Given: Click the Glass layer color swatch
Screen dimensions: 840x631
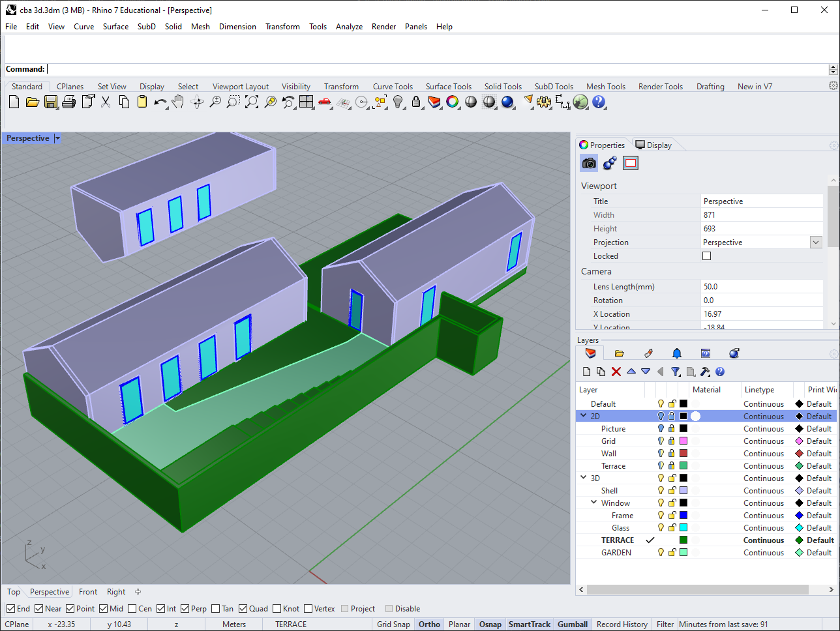Looking at the screenshot, I should [x=683, y=527].
